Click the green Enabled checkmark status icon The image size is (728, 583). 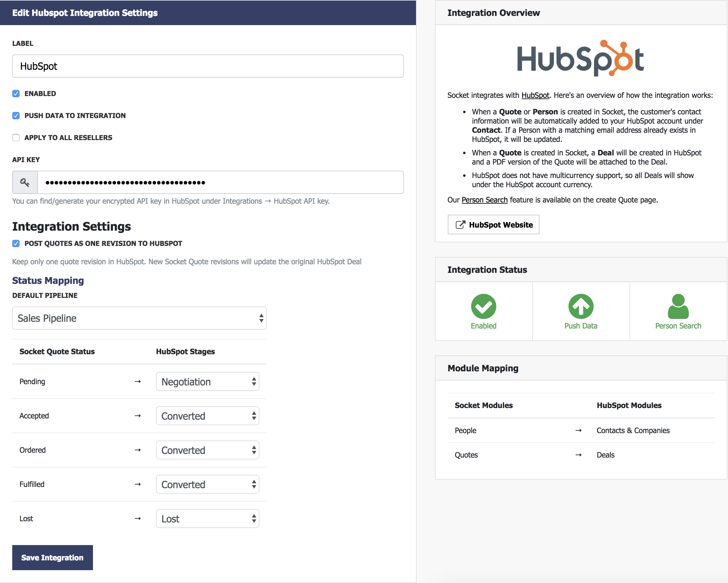click(484, 306)
